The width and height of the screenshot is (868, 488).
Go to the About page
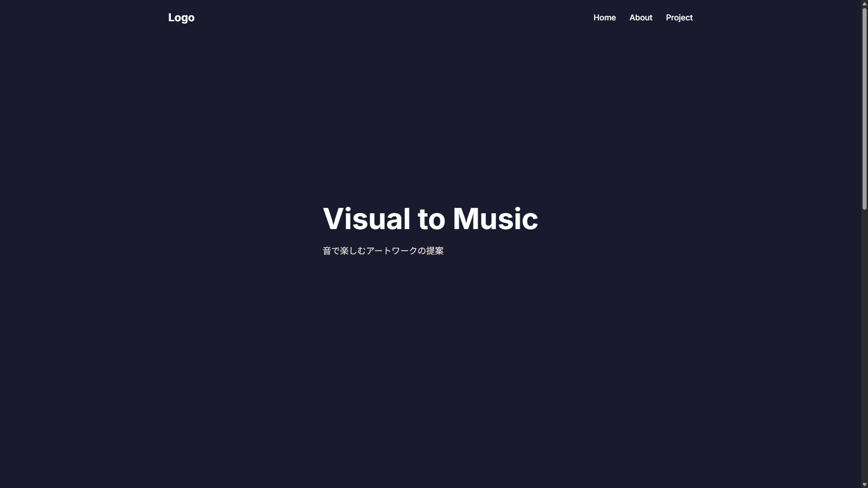pos(641,18)
